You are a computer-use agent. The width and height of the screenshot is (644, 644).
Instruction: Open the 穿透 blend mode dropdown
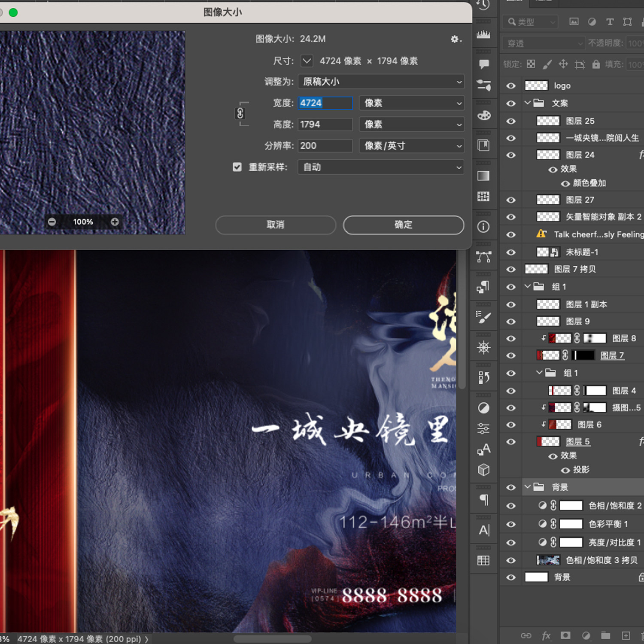(544, 43)
